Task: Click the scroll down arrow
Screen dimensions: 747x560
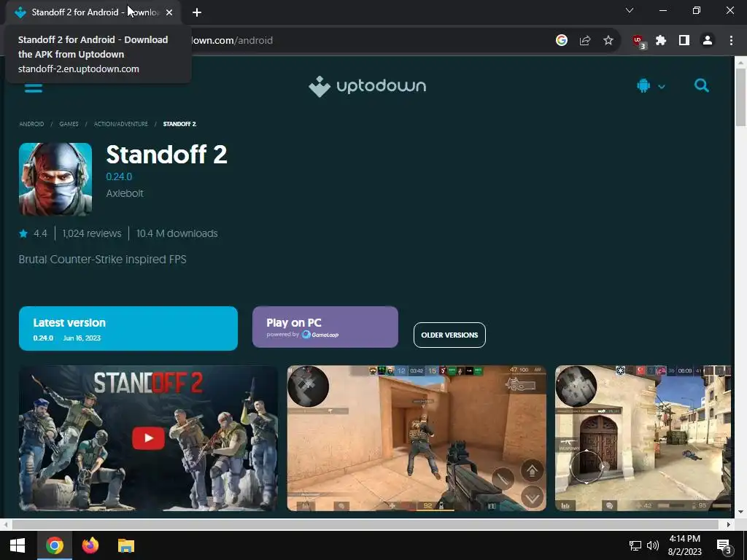Action: (740, 512)
